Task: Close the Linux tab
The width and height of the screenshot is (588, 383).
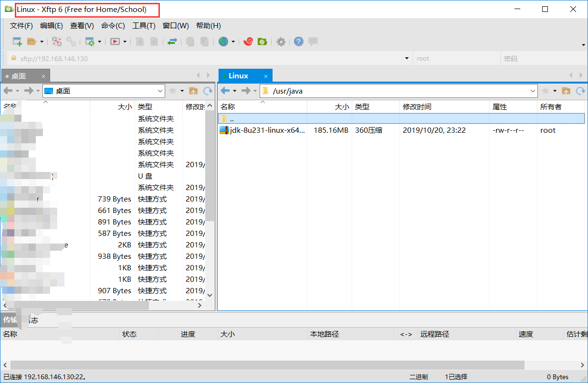Action: tap(266, 75)
